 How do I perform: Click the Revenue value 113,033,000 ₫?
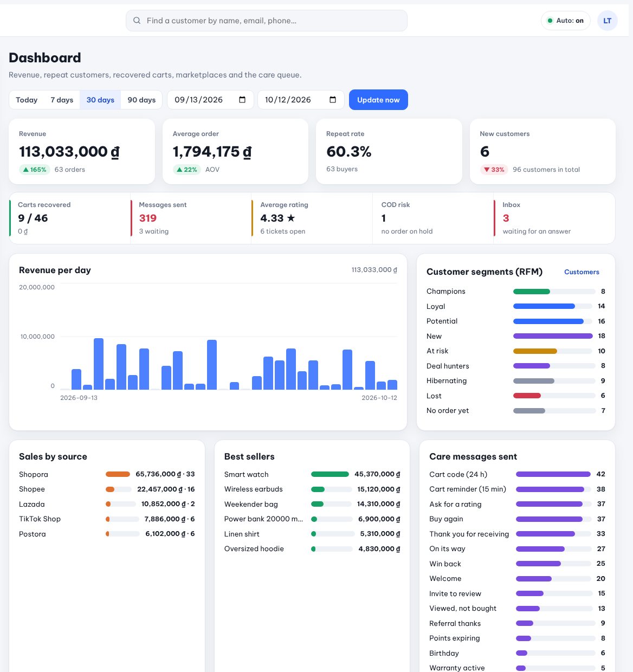click(x=69, y=152)
